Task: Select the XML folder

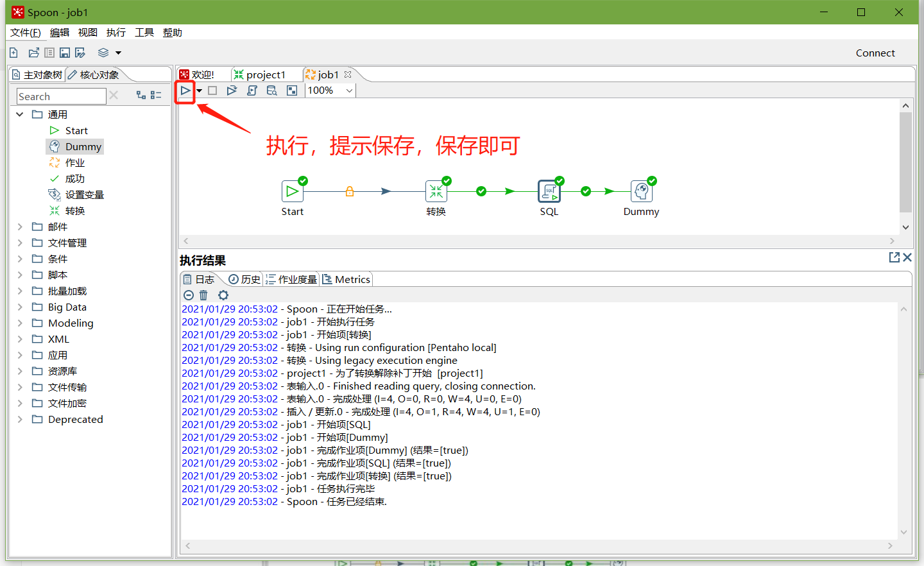Action: pos(51,339)
